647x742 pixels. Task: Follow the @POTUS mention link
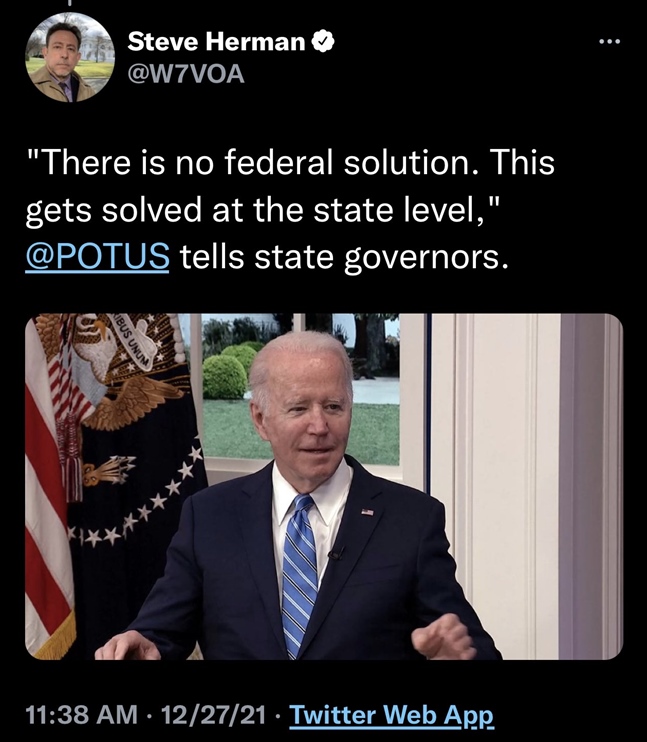point(97,256)
